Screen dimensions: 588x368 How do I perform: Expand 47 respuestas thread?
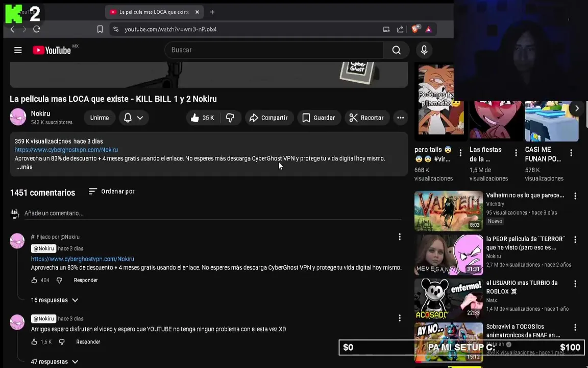(x=55, y=362)
